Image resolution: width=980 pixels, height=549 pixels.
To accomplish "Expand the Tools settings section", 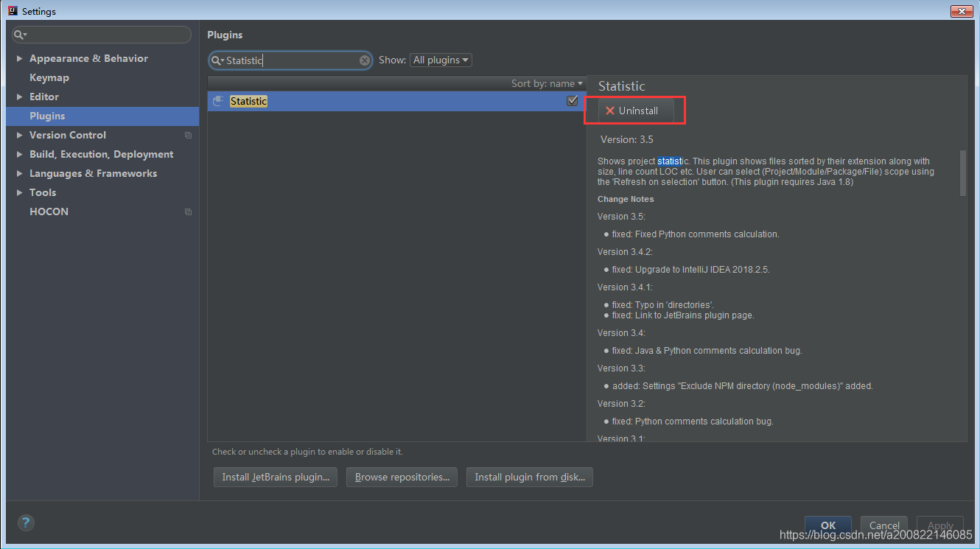I will pyautogui.click(x=19, y=192).
